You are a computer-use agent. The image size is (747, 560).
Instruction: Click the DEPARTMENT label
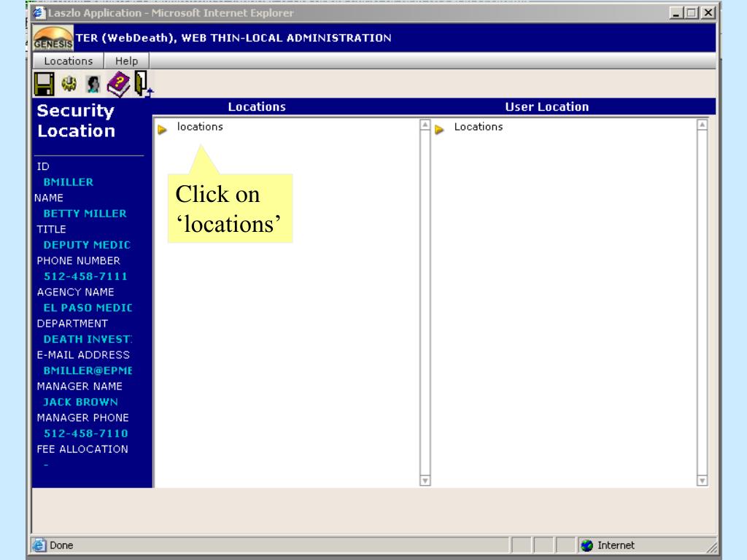click(x=72, y=323)
